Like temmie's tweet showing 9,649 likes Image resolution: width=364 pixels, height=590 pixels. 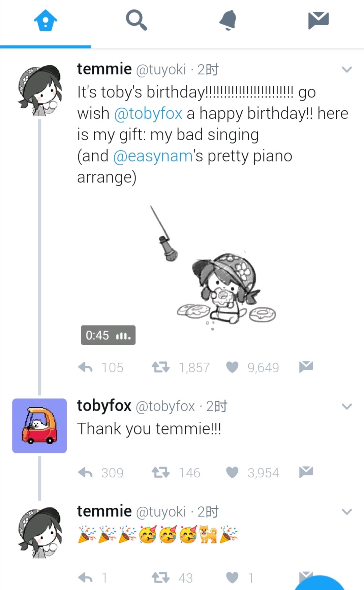pos(232,367)
